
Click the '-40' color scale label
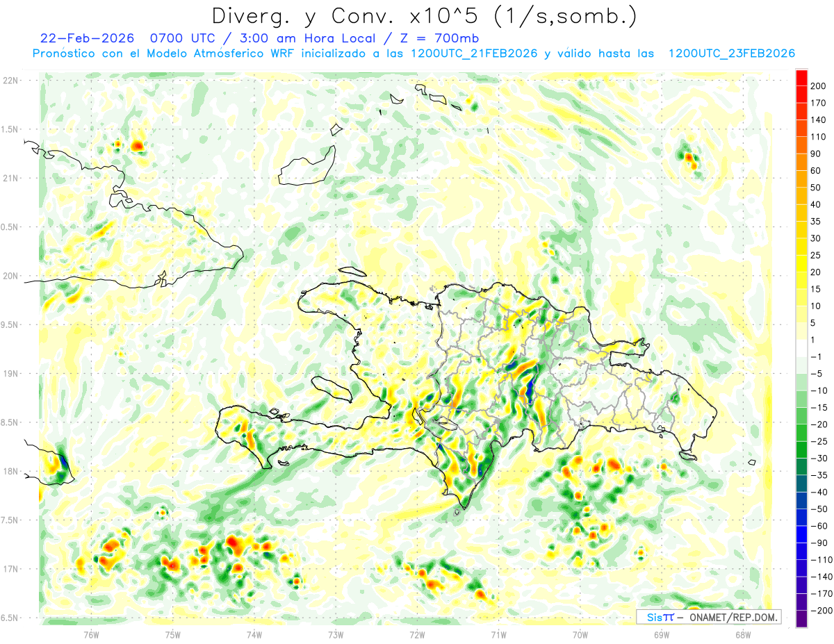coord(818,492)
